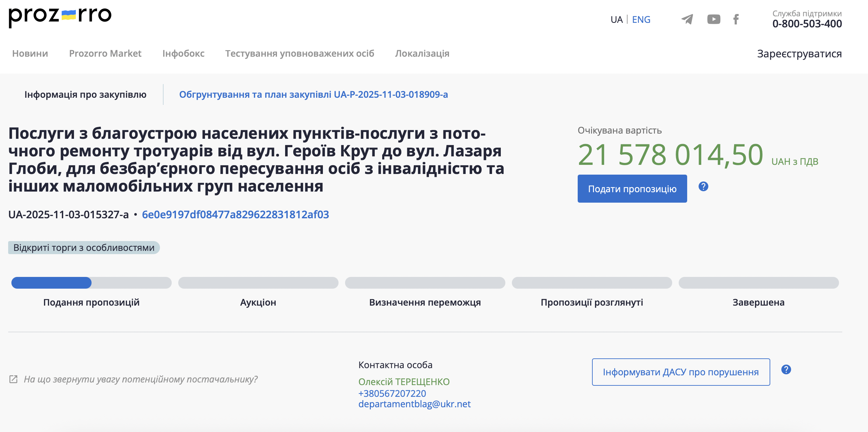
Task: Go to Інфобокс section
Action: [183, 53]
